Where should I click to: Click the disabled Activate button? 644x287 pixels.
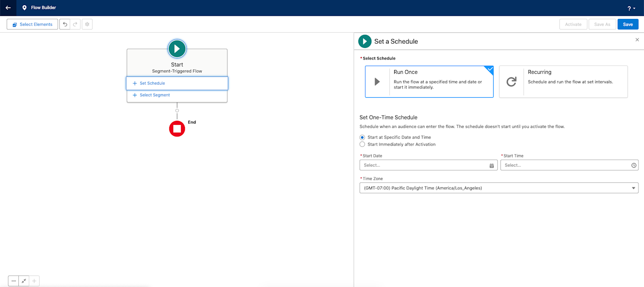pyautogui.click(x=573, y=24)
